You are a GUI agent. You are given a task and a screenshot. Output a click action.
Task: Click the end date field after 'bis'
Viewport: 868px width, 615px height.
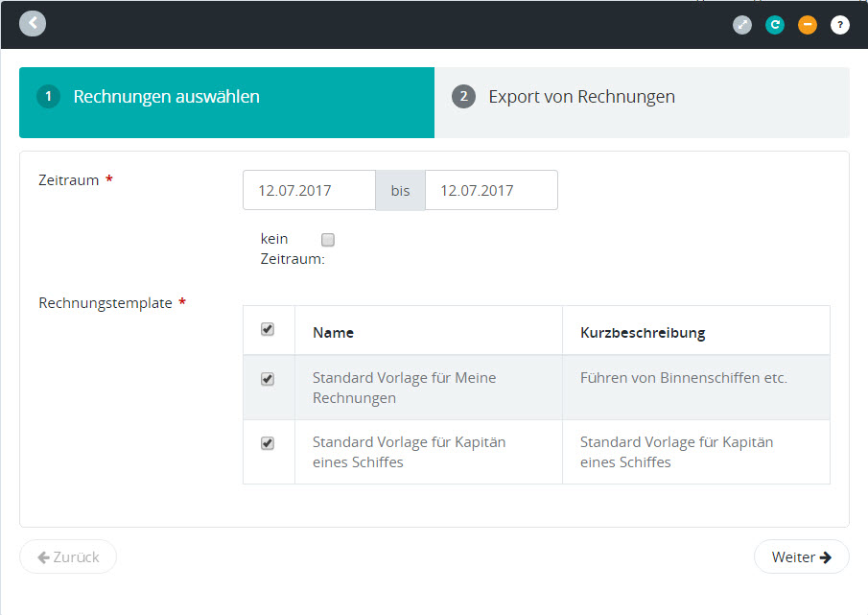[x=491, y=190]
